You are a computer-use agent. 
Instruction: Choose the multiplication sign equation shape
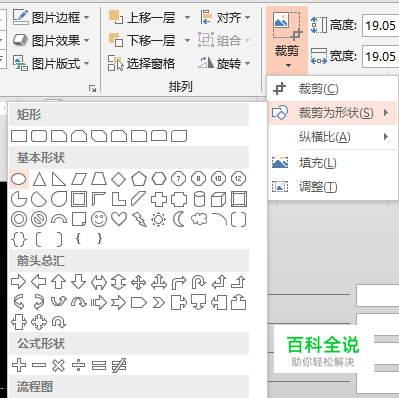tap(59, 365)
